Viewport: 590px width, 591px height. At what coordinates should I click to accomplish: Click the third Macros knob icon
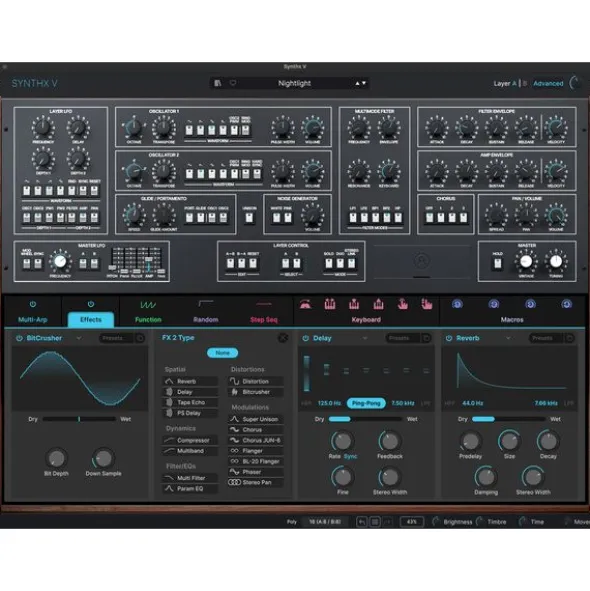coord(530,304)
